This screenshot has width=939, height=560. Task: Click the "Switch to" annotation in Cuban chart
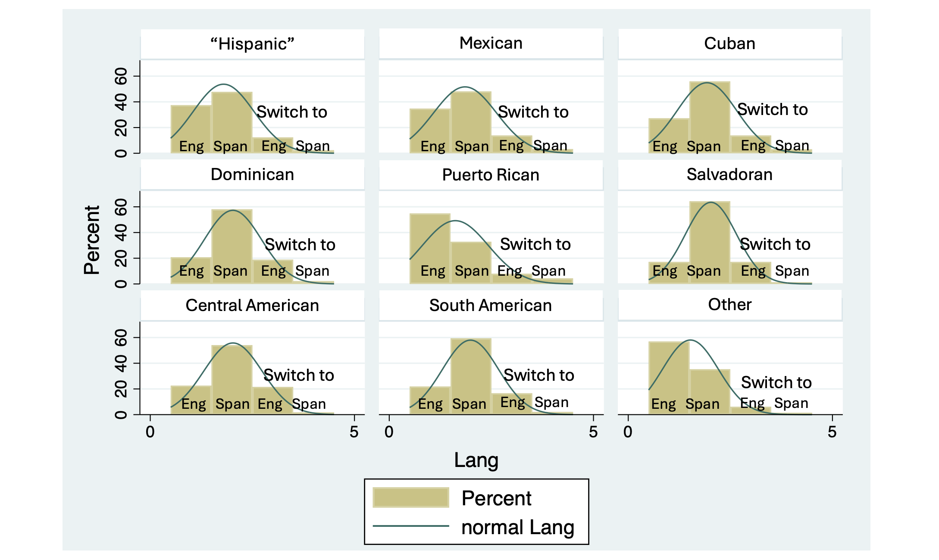click(773, 109)
